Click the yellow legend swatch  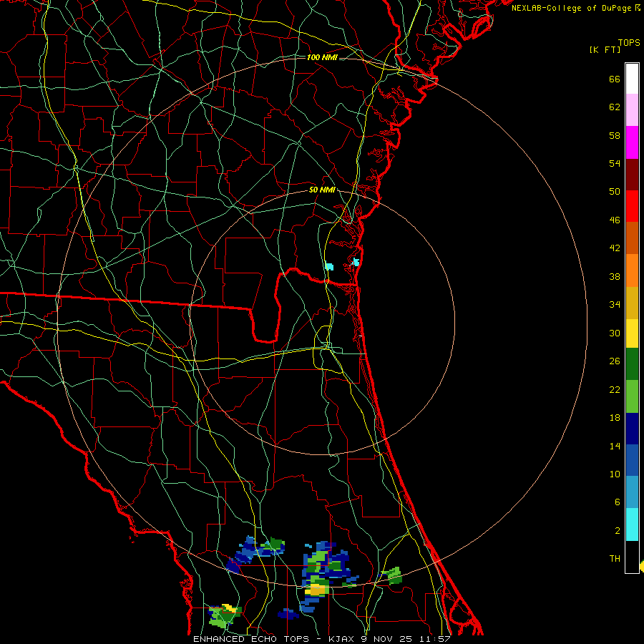(x=632, y=333)
